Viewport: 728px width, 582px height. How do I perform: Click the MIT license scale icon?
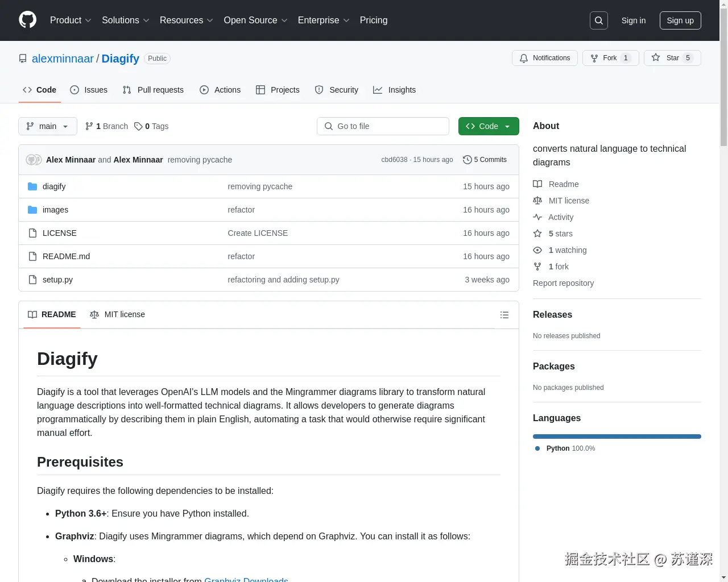tap(537, 200)
